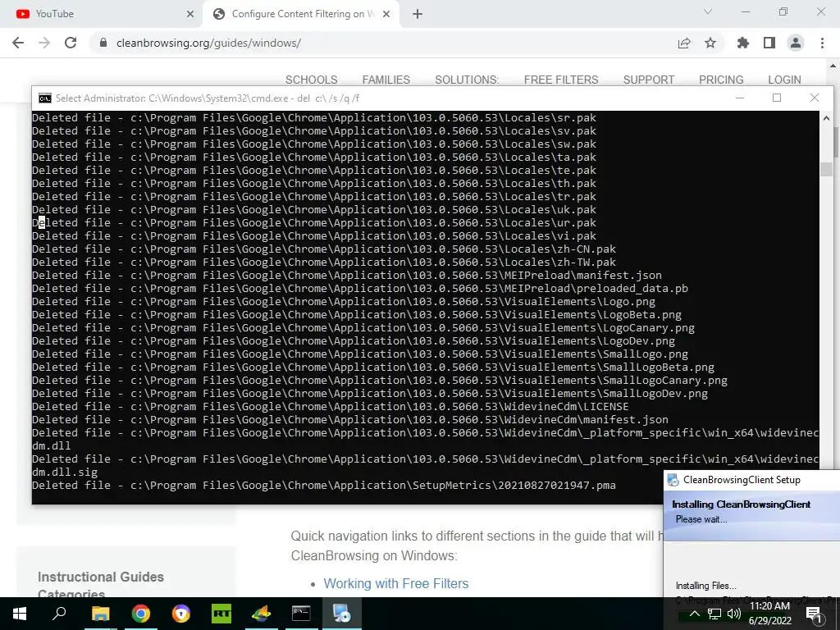The height and width of the screenshot is (630, 840).
Task: Open the cmd window system menu icon
Action: 45,98
